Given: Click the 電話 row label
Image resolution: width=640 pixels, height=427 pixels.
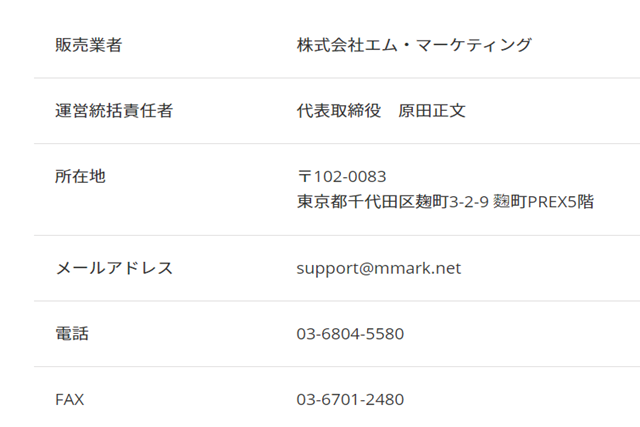Looking at the screenshot, I should (x=71, y=334).
